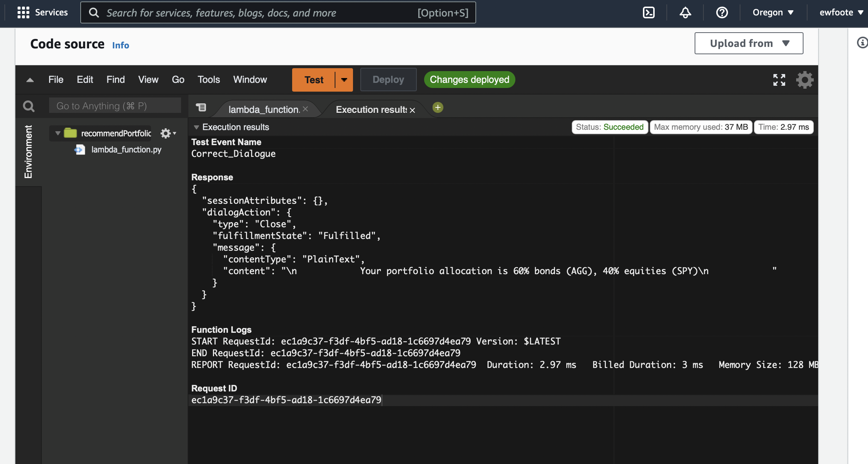Open the CloudShell terminal icon

[x=649, y=12]
